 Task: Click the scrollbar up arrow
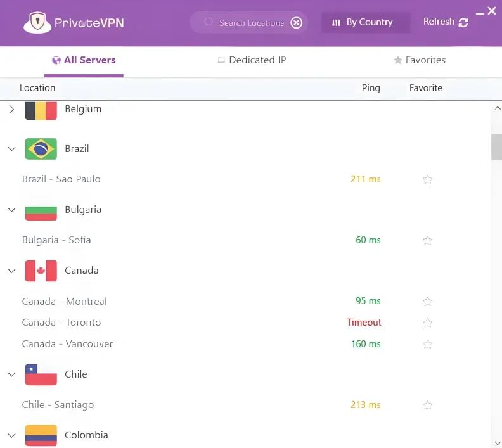(498, 108)
